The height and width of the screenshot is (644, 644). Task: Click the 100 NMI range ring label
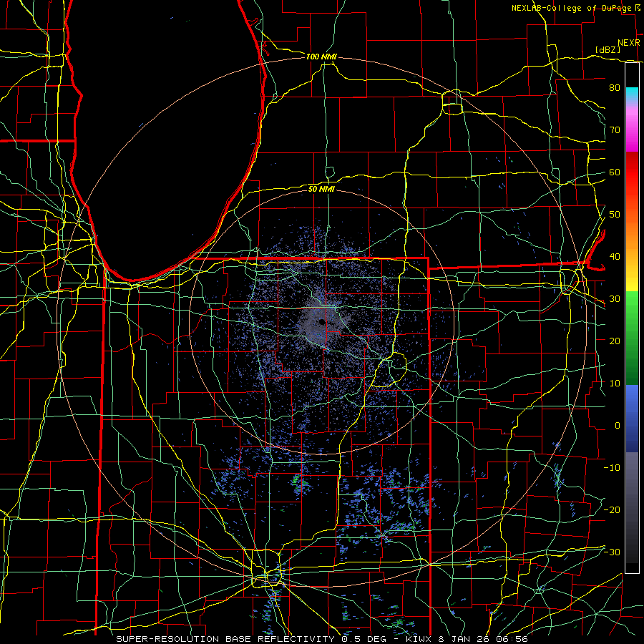[x=321, y=57]
